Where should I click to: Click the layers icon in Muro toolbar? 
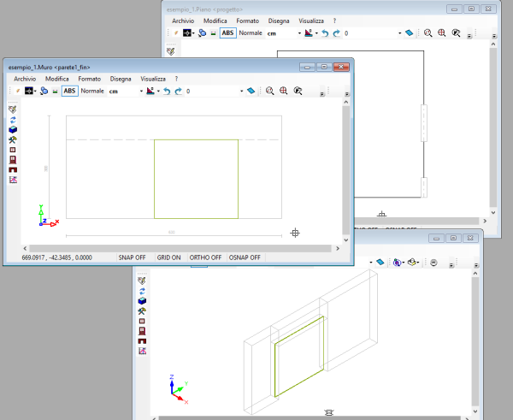(43, 91)
